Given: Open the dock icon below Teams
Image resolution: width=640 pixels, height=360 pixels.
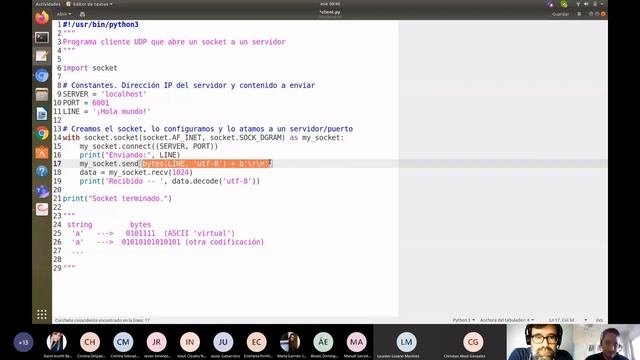Looking at the screenshot, I should [42, 209].
